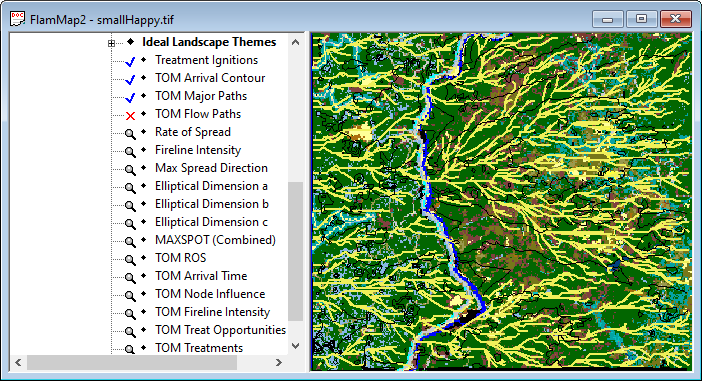702x381 pixels.
Task: Select the Elliptical Dimension c theme
Action: click(211, 222)
